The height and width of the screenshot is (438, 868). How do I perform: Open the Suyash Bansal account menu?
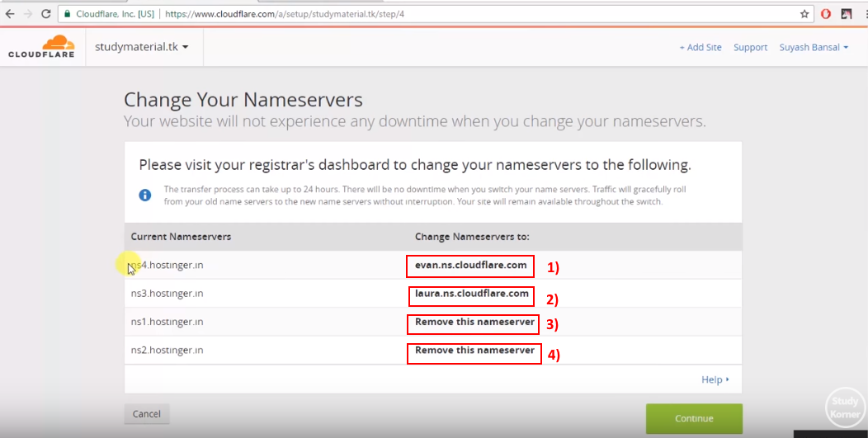coord(814,48)
